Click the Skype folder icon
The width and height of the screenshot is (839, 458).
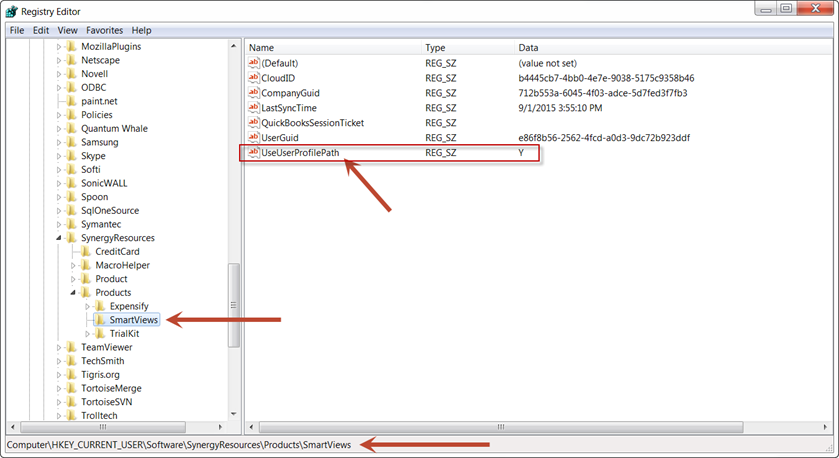[72, 156]
